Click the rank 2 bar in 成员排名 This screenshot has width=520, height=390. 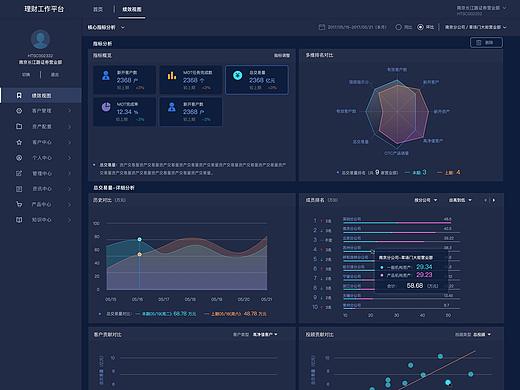coord(389,232)
